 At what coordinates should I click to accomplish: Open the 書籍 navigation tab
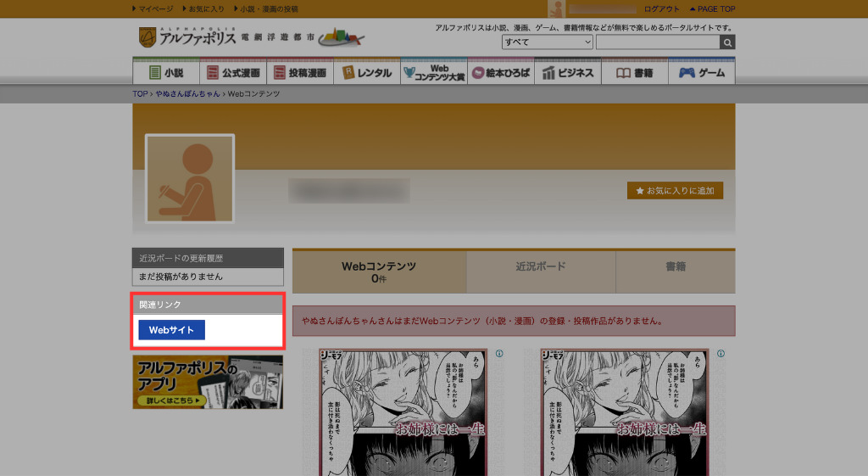[x=635, y=72]
